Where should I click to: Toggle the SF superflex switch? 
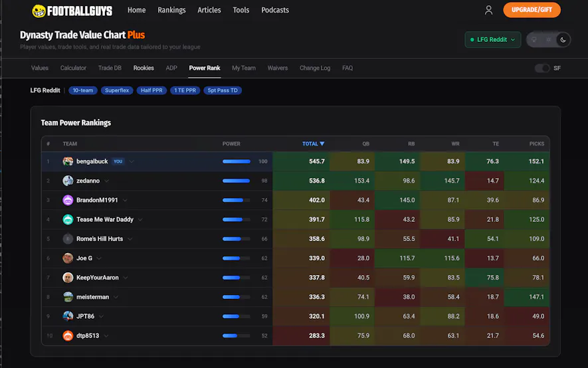[x=543, y=68]
